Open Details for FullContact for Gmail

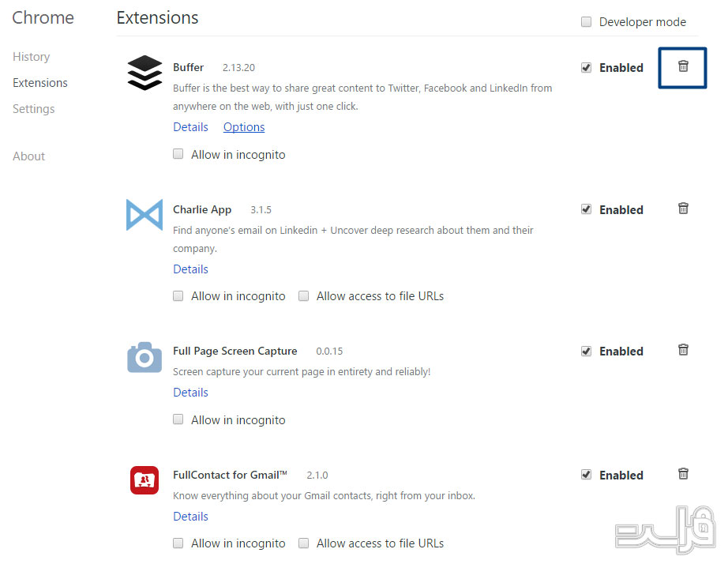190,516
